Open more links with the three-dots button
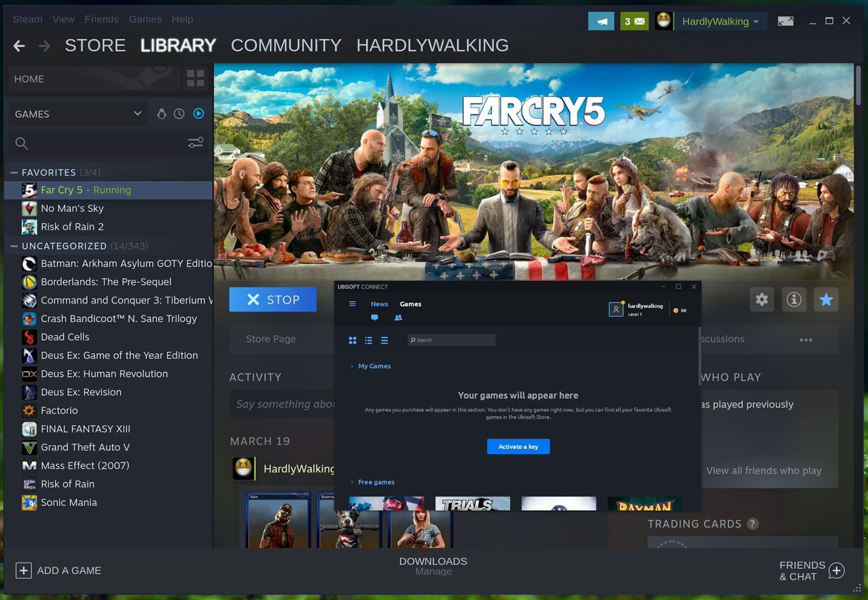This screenshot has height=600, width=868. pyautogui.click(x=806, y=339)
